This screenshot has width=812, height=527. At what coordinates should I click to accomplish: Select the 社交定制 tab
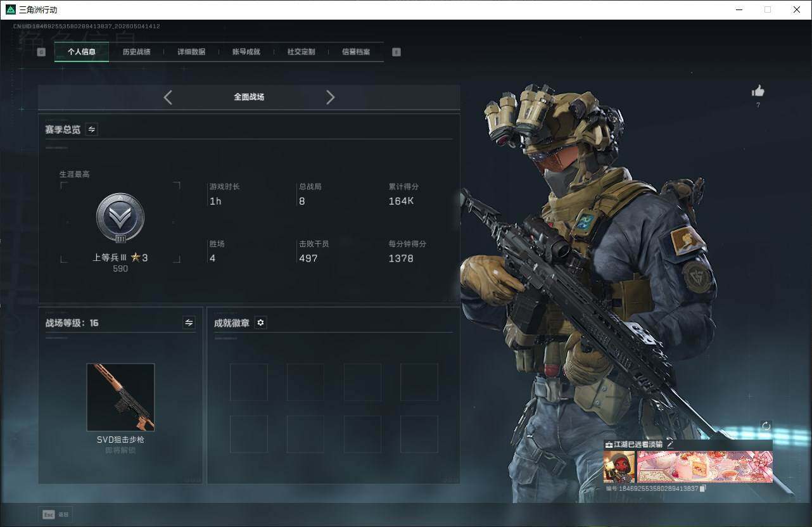click(301, 52)
